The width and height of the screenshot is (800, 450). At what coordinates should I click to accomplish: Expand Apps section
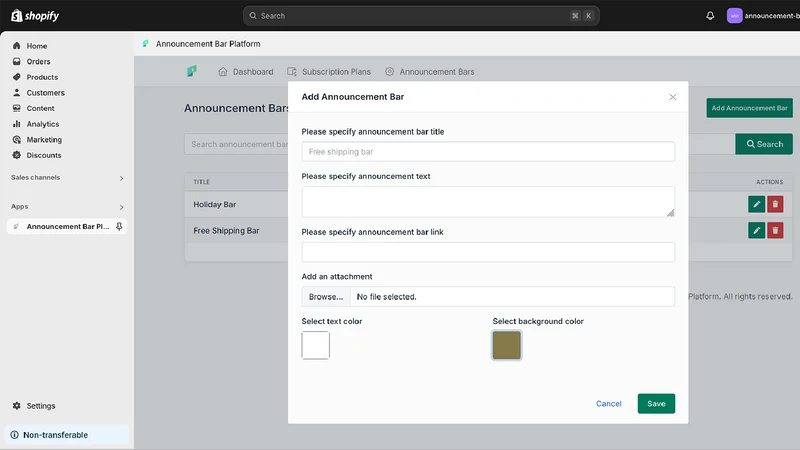point(67,207)
